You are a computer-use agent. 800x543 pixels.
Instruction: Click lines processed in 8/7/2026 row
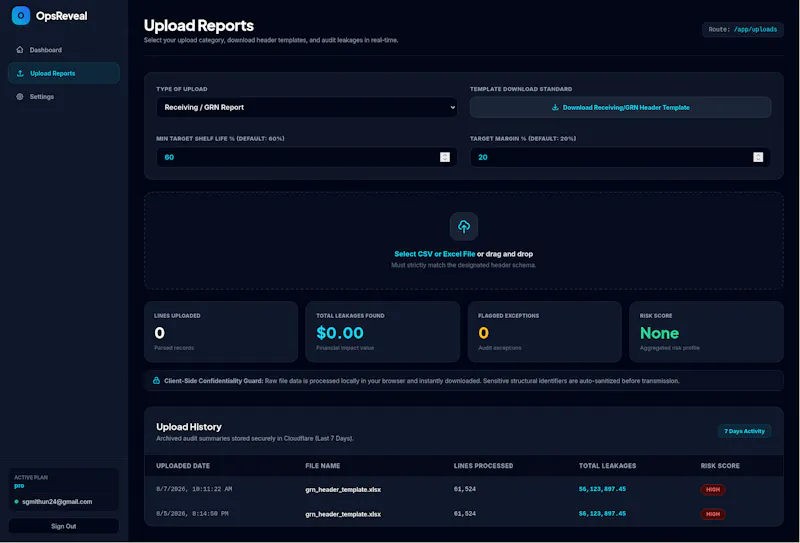[465, 489]
